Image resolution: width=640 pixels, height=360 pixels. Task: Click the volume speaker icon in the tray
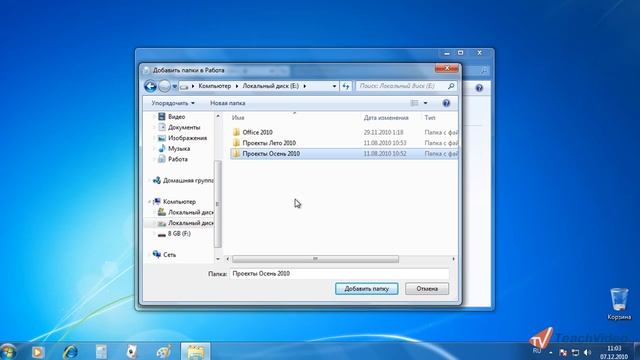[x=587, y=352]
